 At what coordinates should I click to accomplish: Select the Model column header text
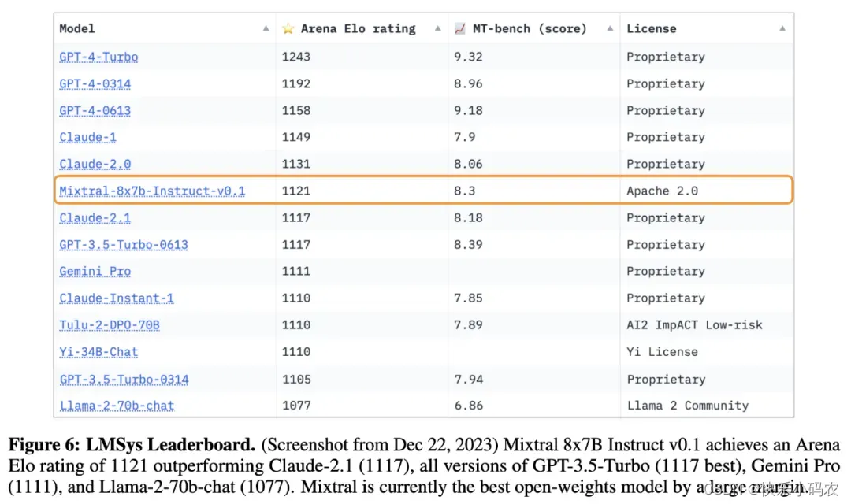[77, 29]
